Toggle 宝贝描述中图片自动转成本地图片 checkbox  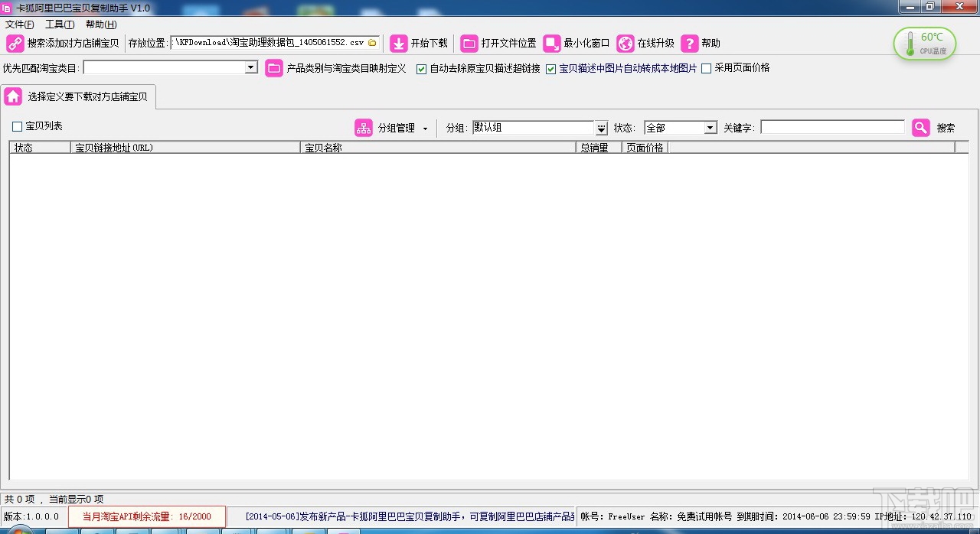pyautogui.click(x=550, y=69)
